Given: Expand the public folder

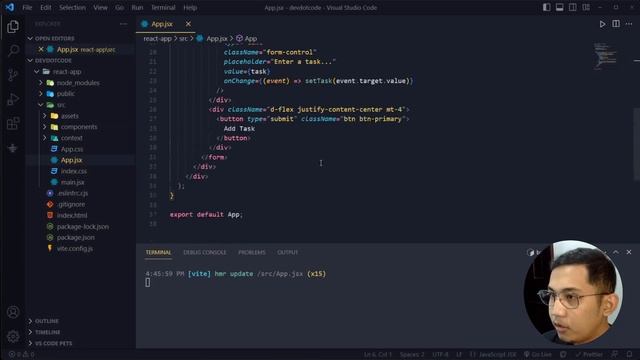Looking at the screenshot, I should pos(41,93).
